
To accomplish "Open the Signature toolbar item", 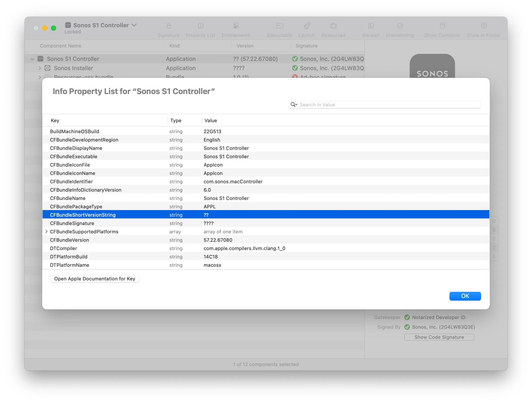I will [x=168, y=30].
